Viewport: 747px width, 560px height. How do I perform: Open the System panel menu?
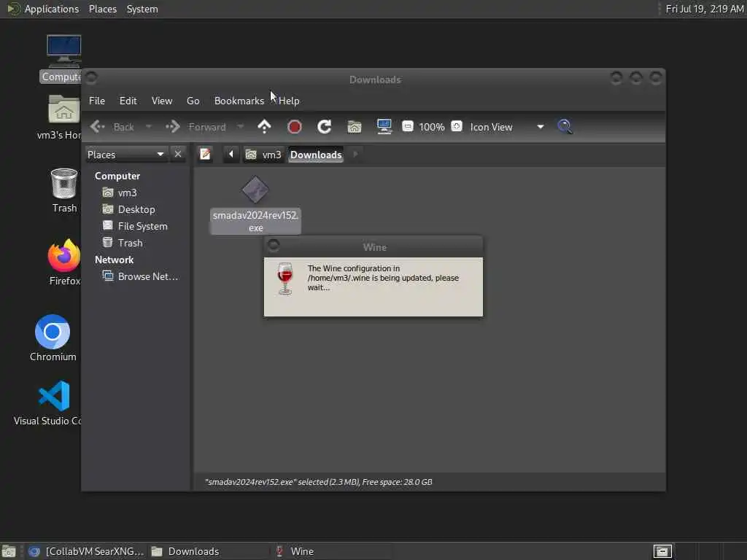(142, 9)
